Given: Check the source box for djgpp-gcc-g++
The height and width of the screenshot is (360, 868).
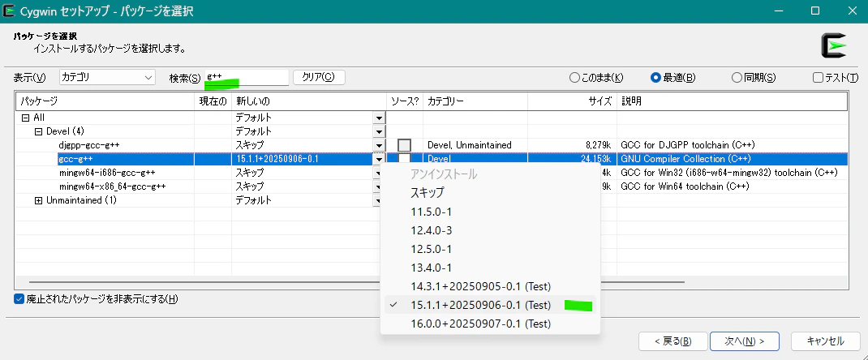Looking at the screenshot, I should [x=405, y=145].
